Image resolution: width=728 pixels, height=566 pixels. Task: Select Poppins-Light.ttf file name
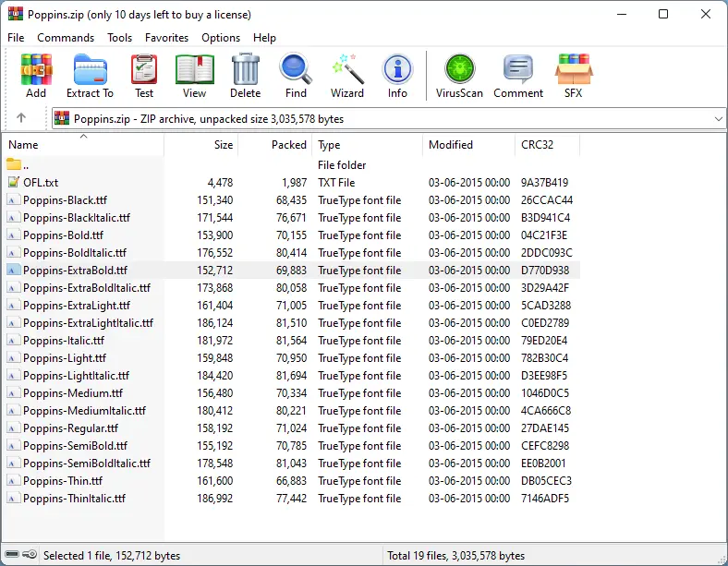tap(65, 358)
